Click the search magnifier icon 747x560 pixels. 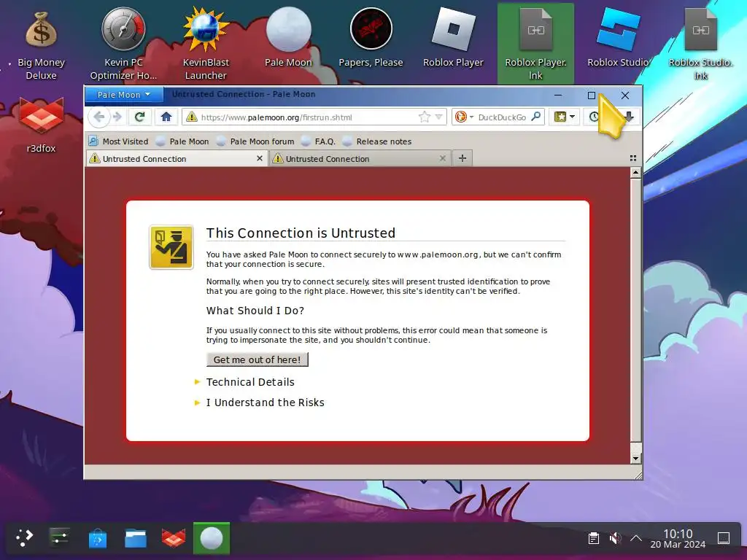536,117
